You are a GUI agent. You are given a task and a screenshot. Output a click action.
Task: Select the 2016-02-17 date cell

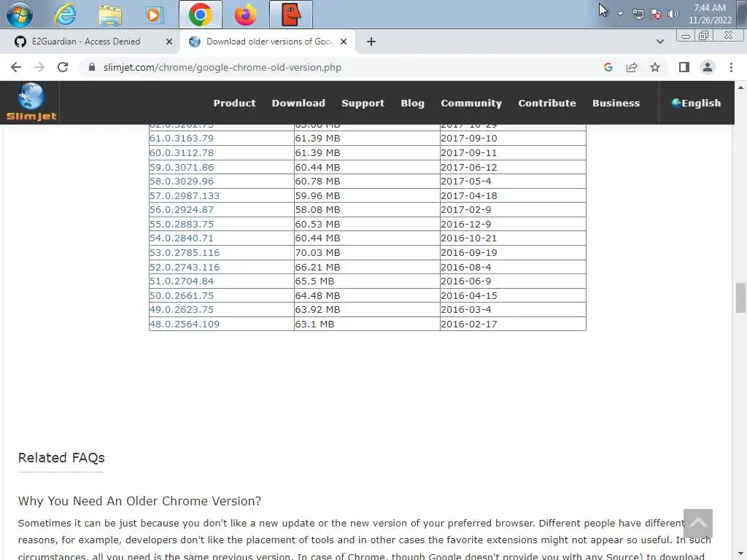pos(513,324)
